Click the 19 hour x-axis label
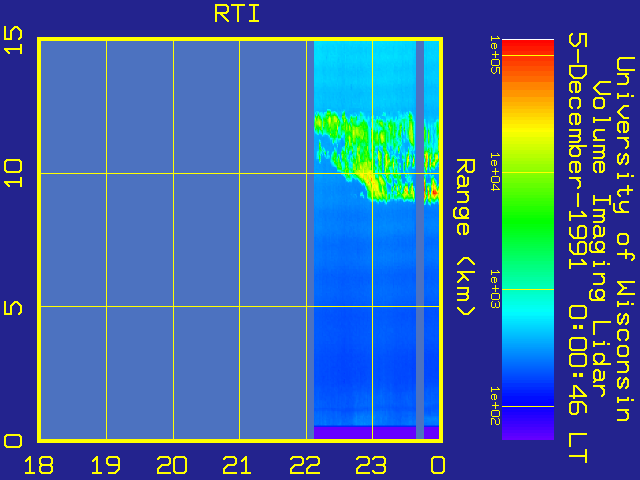Screen dimensions: 640x480 106,465
